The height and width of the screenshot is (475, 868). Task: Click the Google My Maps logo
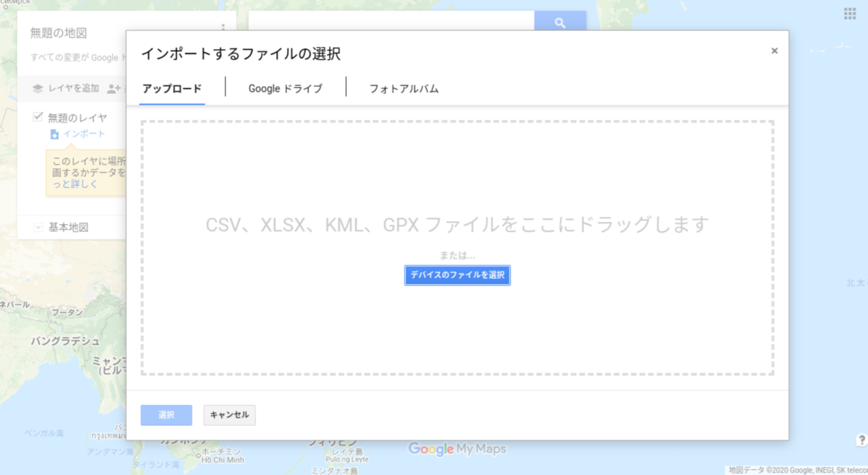457,448
